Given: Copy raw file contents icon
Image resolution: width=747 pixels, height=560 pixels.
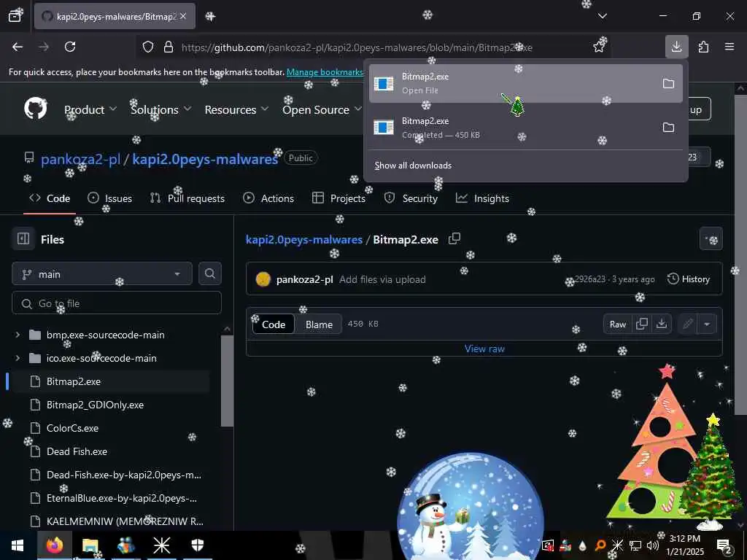Looking at the screenshot, I should (x=642, y=324).
